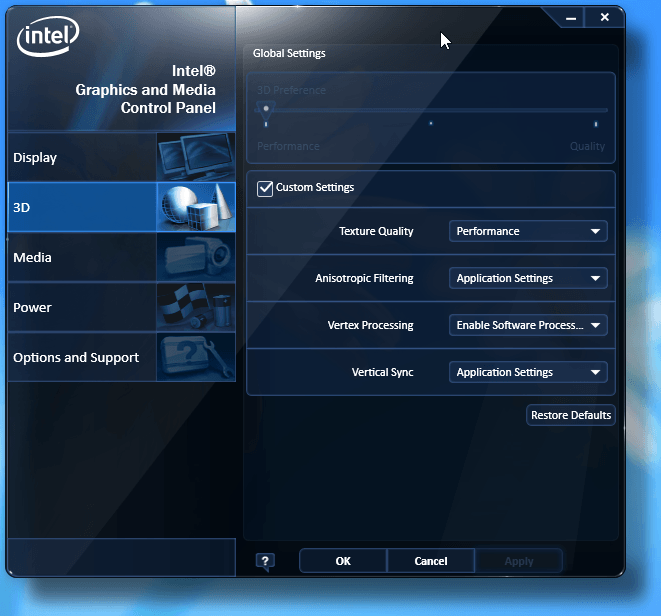
Task: Click the Texture Quality label
Action: click(x=376, y=231)
